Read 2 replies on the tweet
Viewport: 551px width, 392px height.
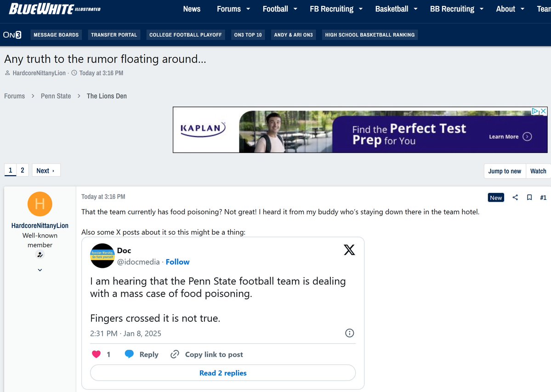pyautogui.click(x=223, y=373)
